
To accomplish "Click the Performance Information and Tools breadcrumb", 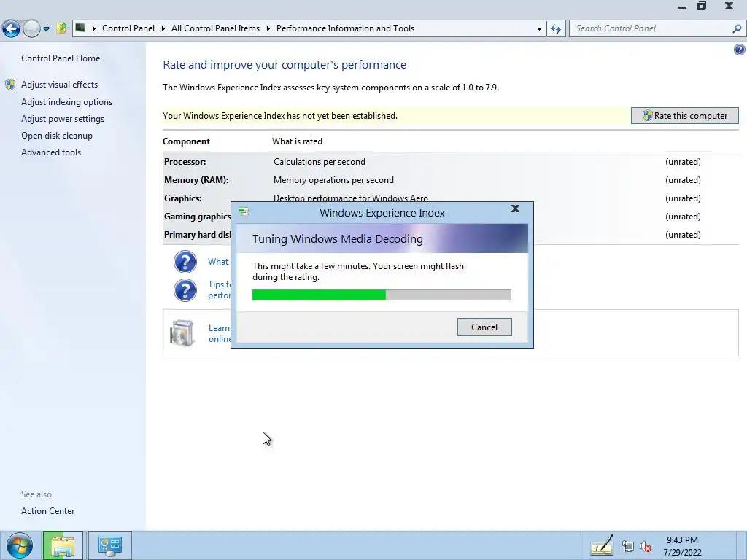I will (345, 28).
